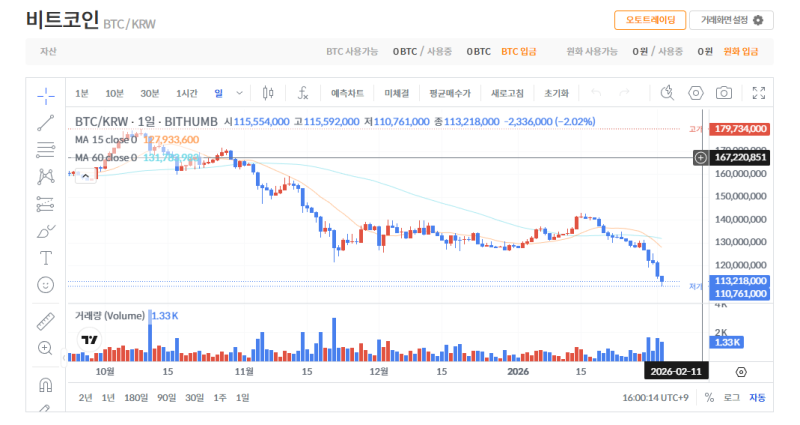Toggle the 평균매수가 line display
800x425 pixels.
449,93
